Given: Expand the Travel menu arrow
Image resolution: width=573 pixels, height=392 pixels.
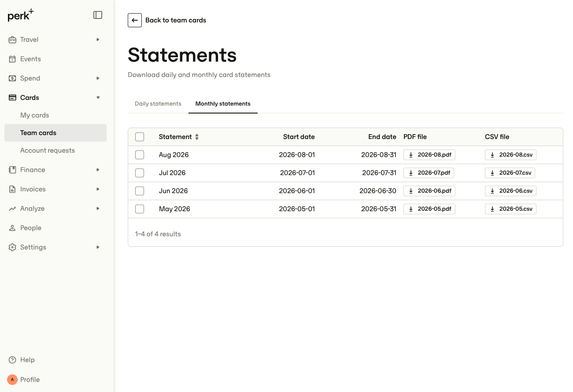Looking at the screenshot, I should click(x=98, y=40).
